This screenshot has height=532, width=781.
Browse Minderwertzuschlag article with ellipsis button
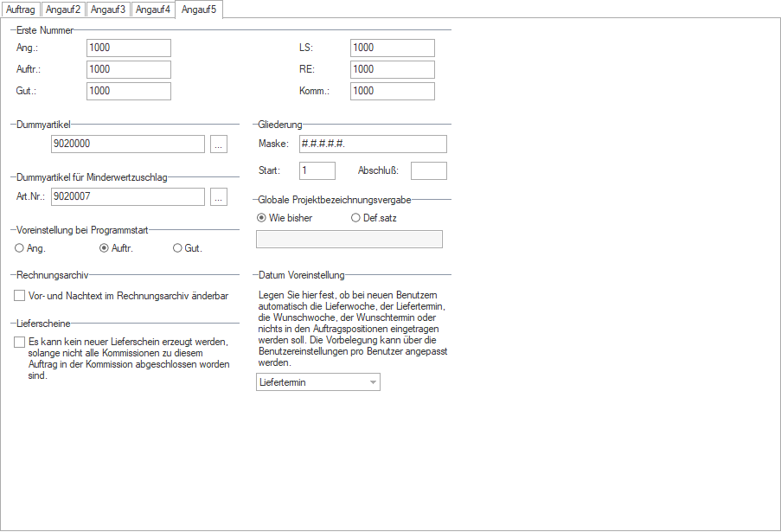click(x=219, y=196)
